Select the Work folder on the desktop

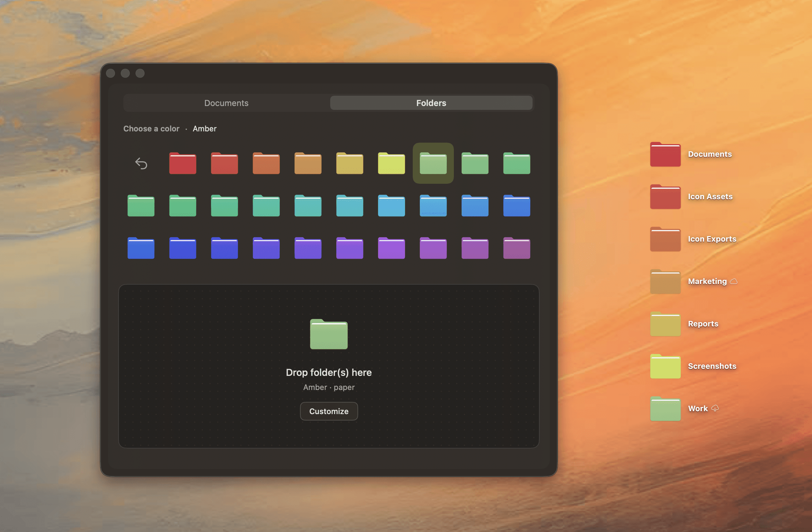[665, 409]
